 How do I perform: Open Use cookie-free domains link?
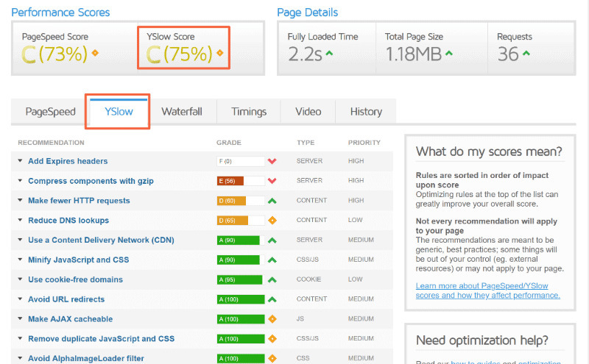click(76, 279)
